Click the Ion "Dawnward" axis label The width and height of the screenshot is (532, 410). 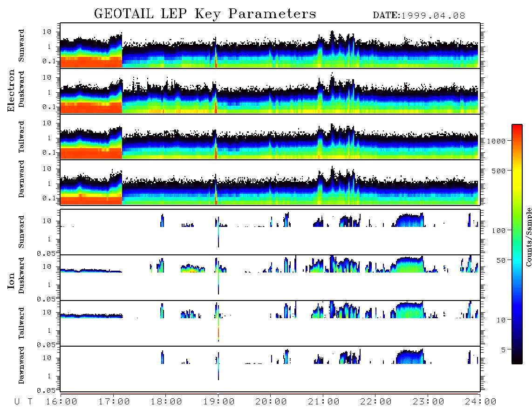(21, 365)
